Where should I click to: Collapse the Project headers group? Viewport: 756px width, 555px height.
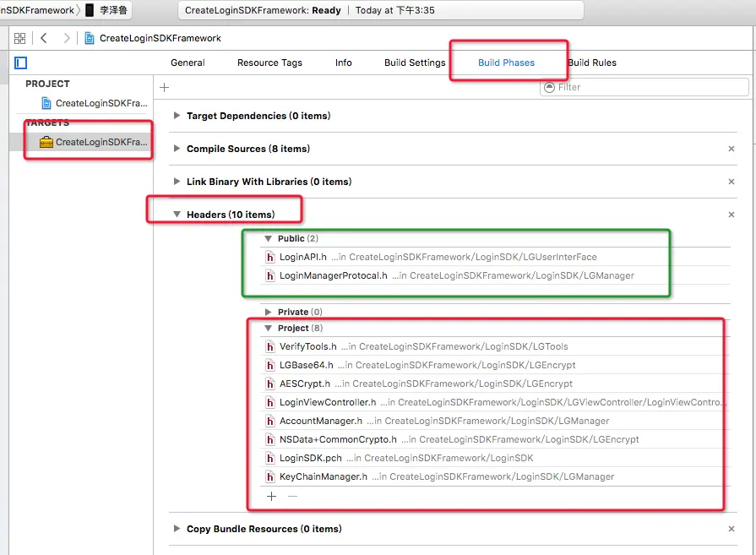(268, 328)
